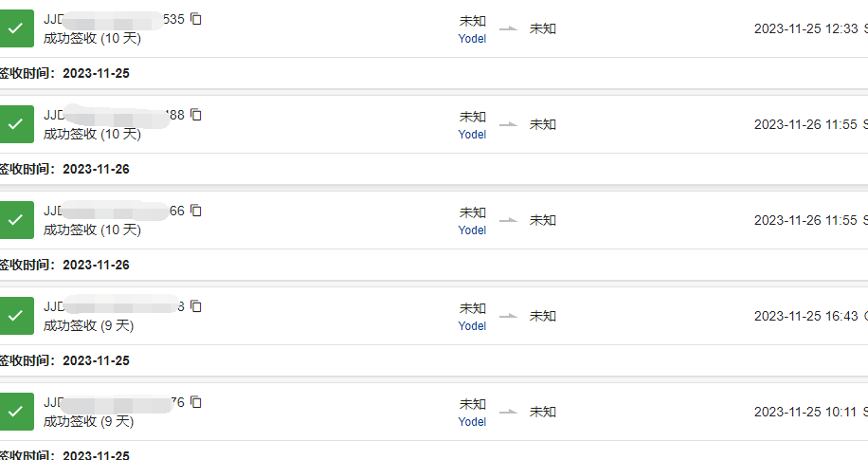The height and width of the screenshot is (460, 868).
Task: Click green checkmark of package ending 66
Action: (x=15, y=220)
